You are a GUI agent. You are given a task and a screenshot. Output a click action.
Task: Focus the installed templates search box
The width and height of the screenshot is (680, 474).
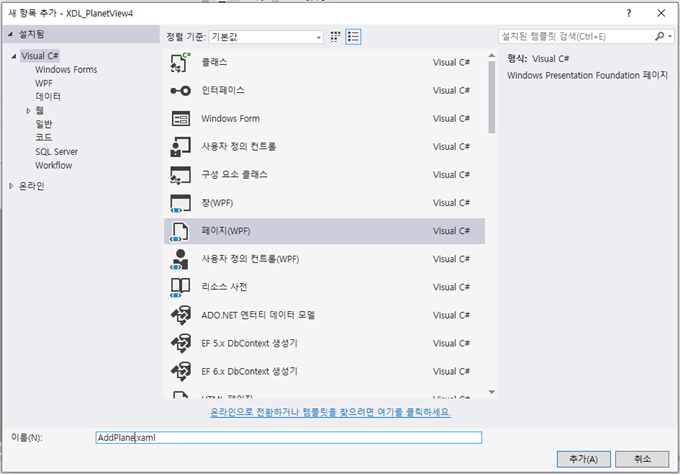577,36
